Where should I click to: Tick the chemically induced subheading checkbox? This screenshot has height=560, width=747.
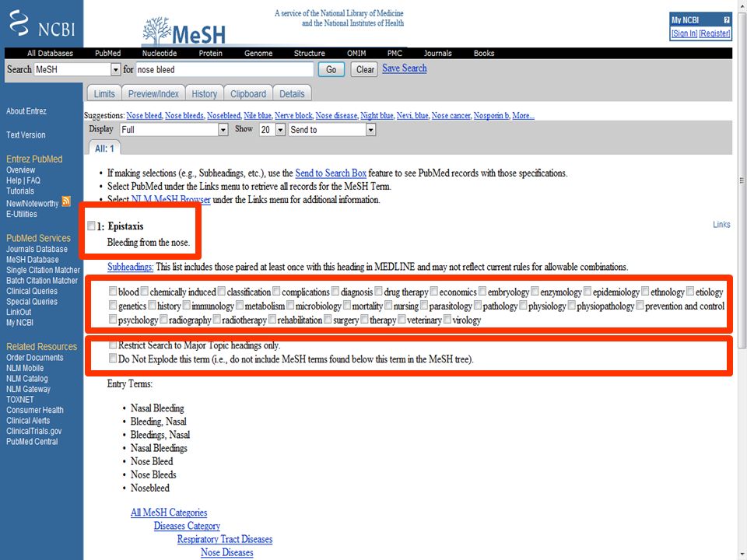pyautogui.click(x=145, y=290)
